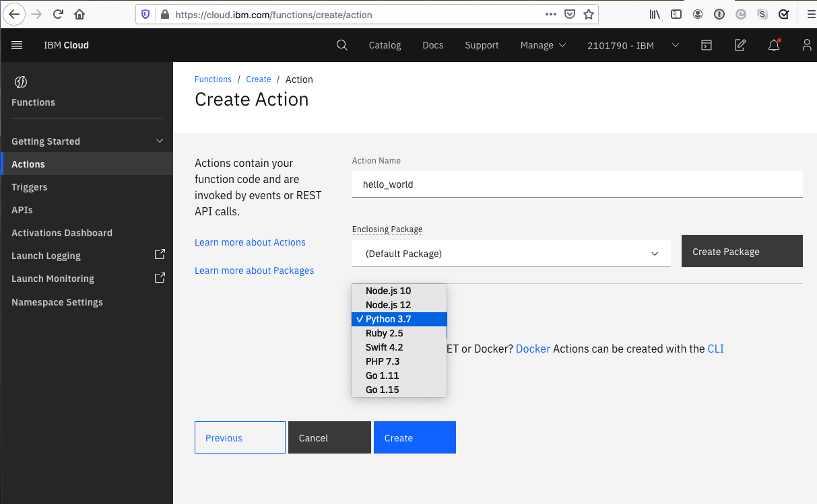Viewport: 817px width, 504px height.
Task: Open Triggers in the sidebar
Action: (86, 187)
